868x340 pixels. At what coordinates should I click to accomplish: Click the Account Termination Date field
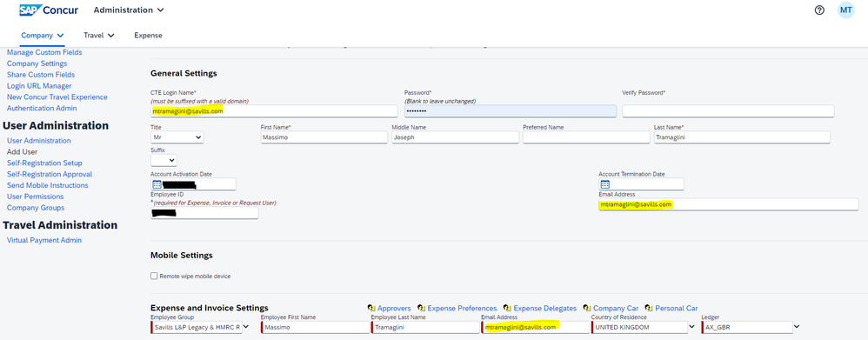click(x=641, y=184)
